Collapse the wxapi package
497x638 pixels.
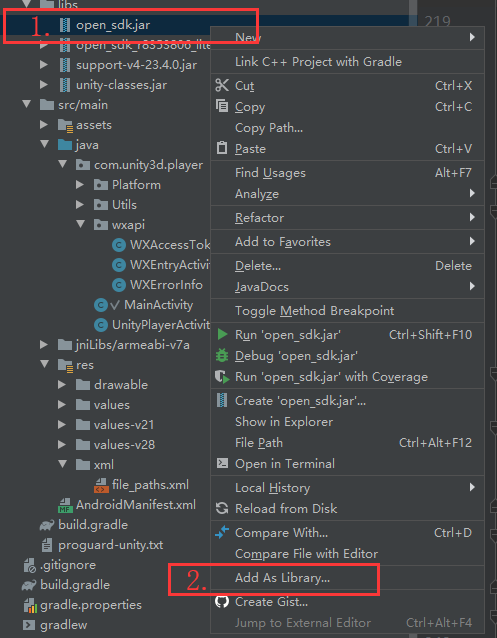(81, 225)
